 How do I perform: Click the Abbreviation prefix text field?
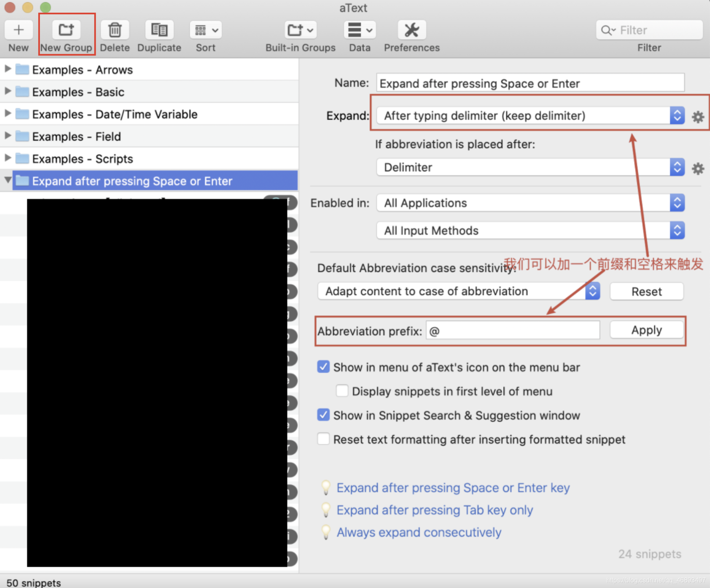point(513,331)
